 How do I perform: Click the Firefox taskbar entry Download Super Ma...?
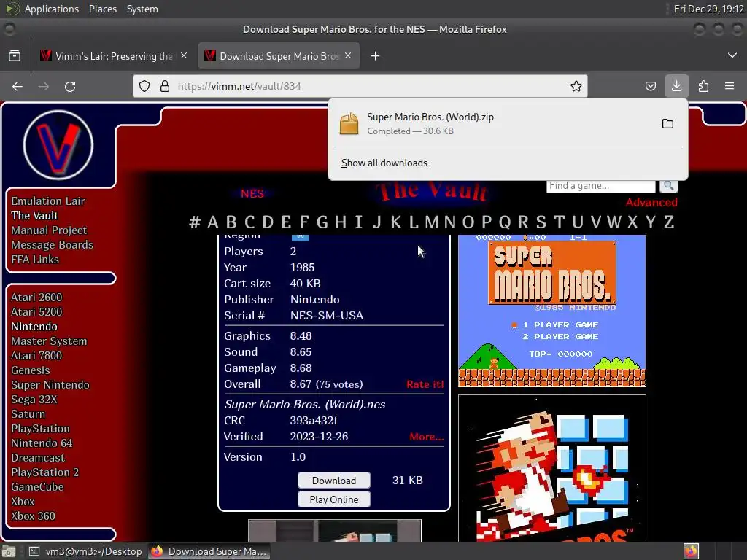209,551
